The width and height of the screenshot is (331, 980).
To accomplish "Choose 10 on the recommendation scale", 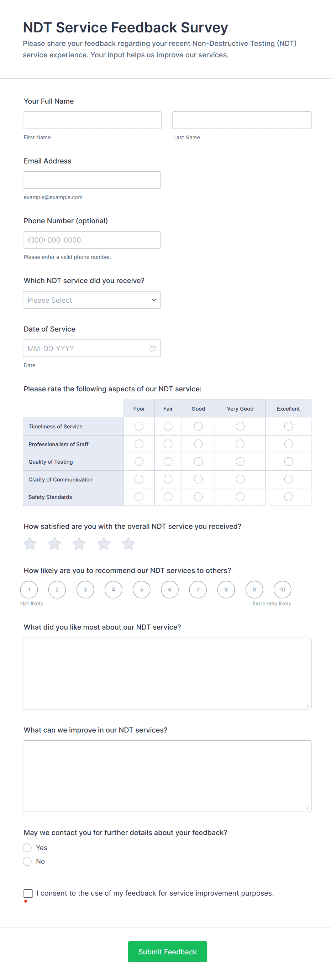I will pyautogui.click(x=282, y=589).
